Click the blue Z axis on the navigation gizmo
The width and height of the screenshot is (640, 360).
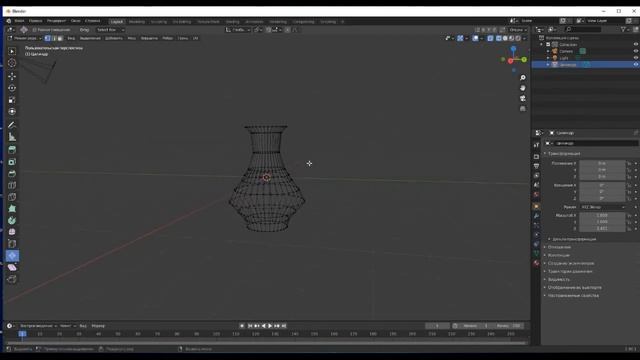click(x=513, y=49)
